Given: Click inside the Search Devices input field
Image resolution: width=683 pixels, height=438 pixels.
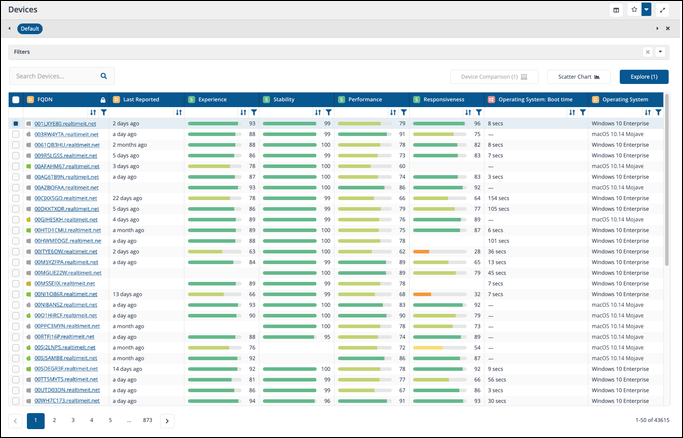Looking at the screenshot, I should 55,76.
